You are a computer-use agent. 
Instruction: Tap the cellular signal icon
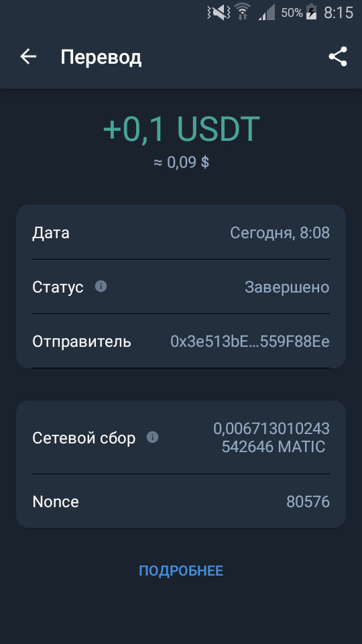pos(267,13)
